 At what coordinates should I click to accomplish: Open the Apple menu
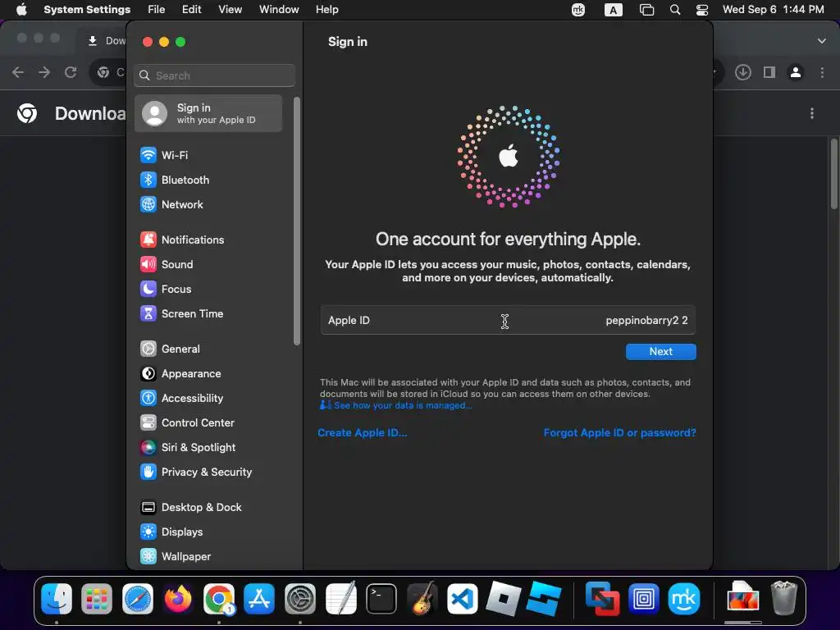click(21, 10)
